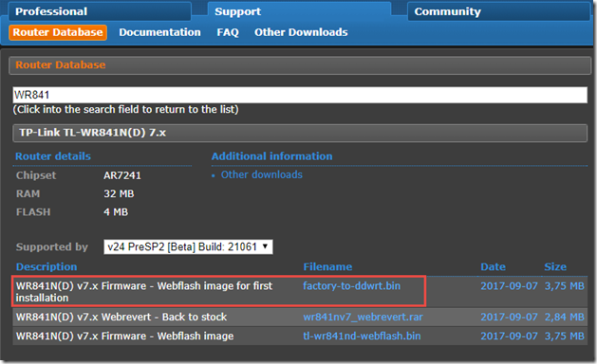Select the 'Webrevert - Back to stock' description
This screenshot has height=364, width=597.
pos(121,317)
